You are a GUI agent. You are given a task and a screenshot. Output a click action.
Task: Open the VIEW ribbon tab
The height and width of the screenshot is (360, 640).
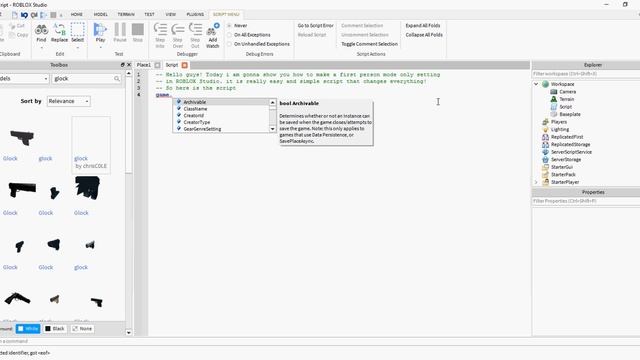(x=171, y=14)
